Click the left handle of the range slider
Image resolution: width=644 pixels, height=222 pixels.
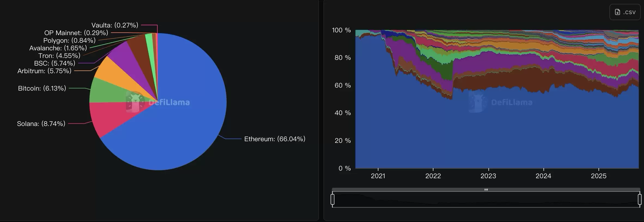pos(332,199)
